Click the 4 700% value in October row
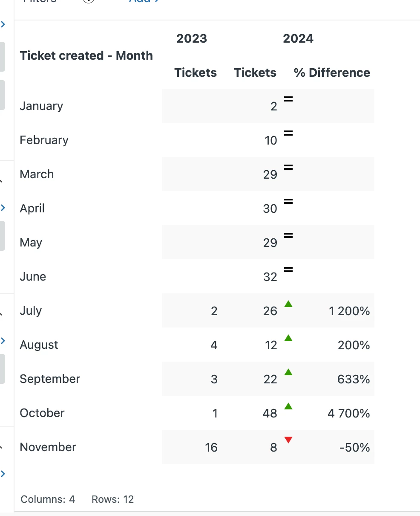The width and height of the screenshot is (420, 516). 348,413
